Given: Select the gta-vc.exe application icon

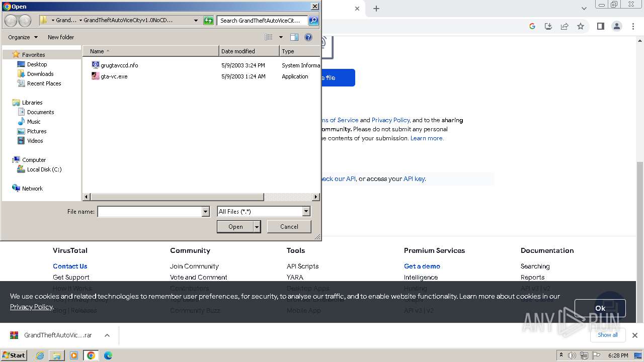Looking at the screenshot, I should click(96, 76).
